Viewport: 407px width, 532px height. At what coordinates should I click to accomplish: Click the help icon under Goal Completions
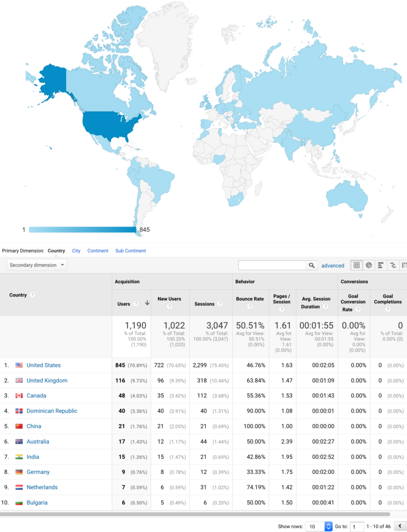[x=388, y=309]
